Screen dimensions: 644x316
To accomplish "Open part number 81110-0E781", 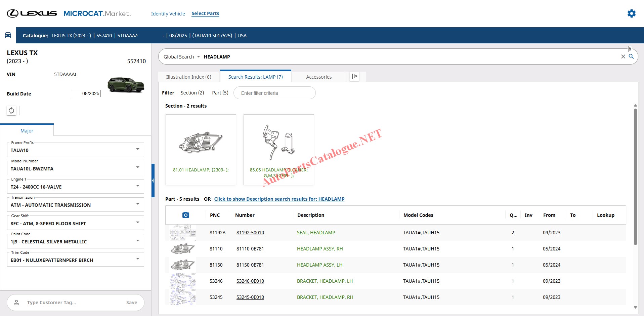I will point(250,249).
